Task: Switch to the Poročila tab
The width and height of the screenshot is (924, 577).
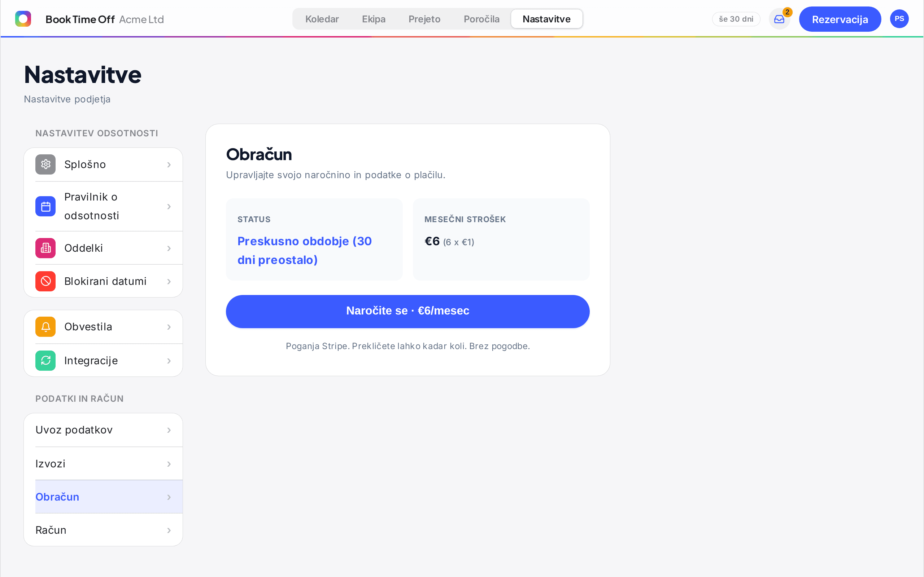Action: point(481,19)
